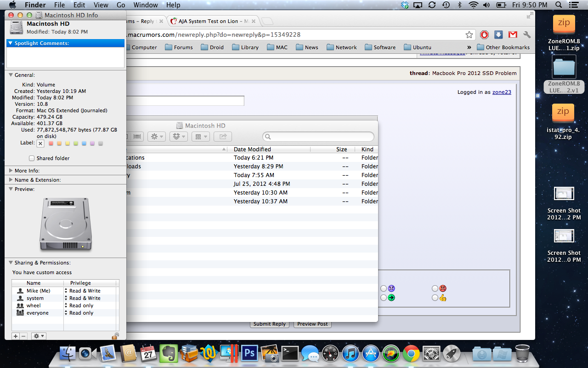The height and width of the screenshot is (368, 588).
Task: Collapse the Preview section
Action: tap(11, 189)
